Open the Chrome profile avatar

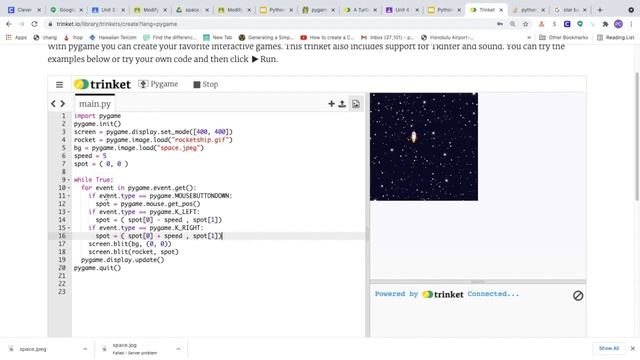618,24
